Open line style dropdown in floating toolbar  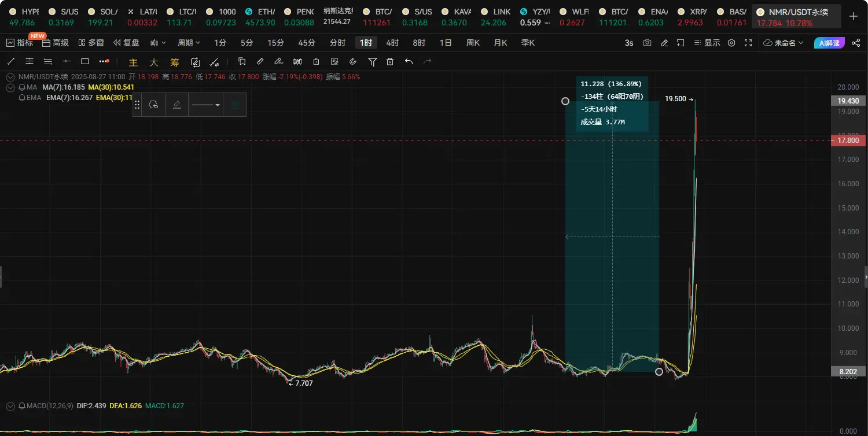click(x=205, y=105)
